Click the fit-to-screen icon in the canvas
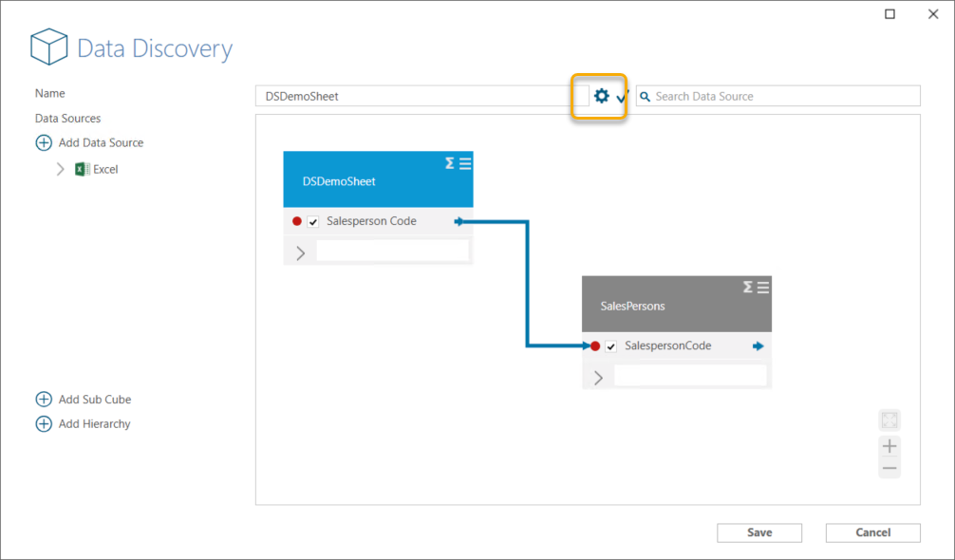The width and height of the screenshot is (955, 560). coord(889,420)
